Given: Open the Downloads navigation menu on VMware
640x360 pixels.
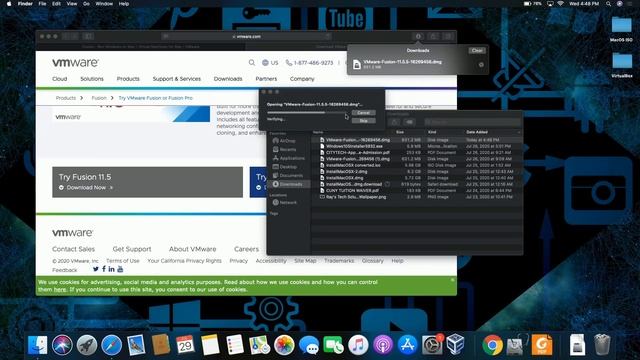Looking at the screenshot, I should point(228,79).
